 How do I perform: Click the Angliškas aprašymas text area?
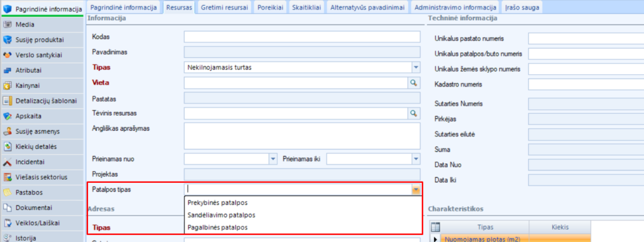[x=303, y=136]
